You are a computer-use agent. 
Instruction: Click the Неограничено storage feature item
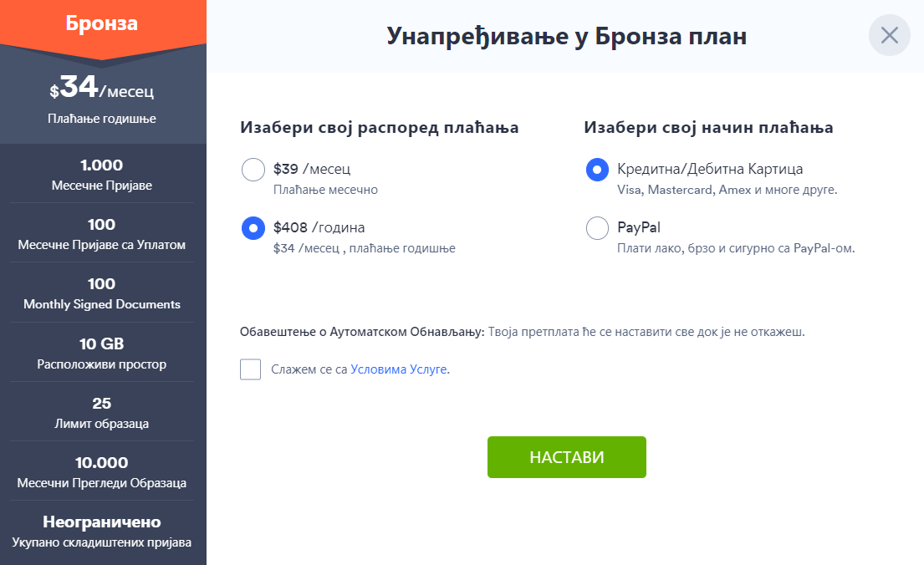[102, 532]
